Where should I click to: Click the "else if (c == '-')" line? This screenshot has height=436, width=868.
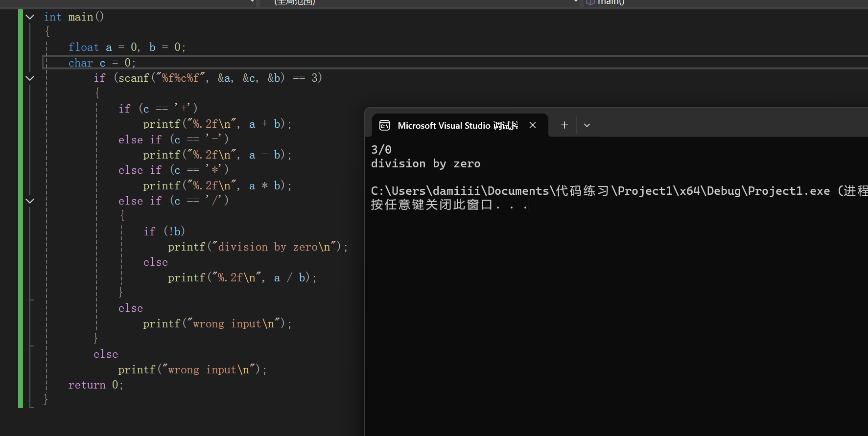click(x=174, y=139)
